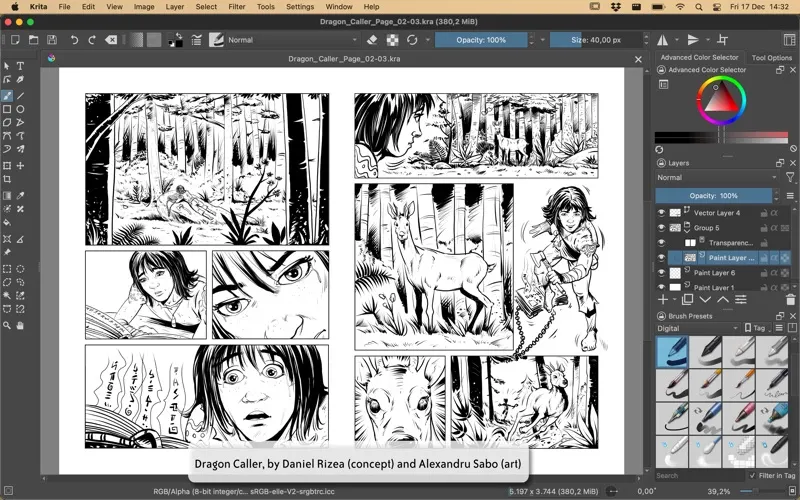Add a new layer with plus button
The image size is (800, 500).
click(x=663, y=299)
